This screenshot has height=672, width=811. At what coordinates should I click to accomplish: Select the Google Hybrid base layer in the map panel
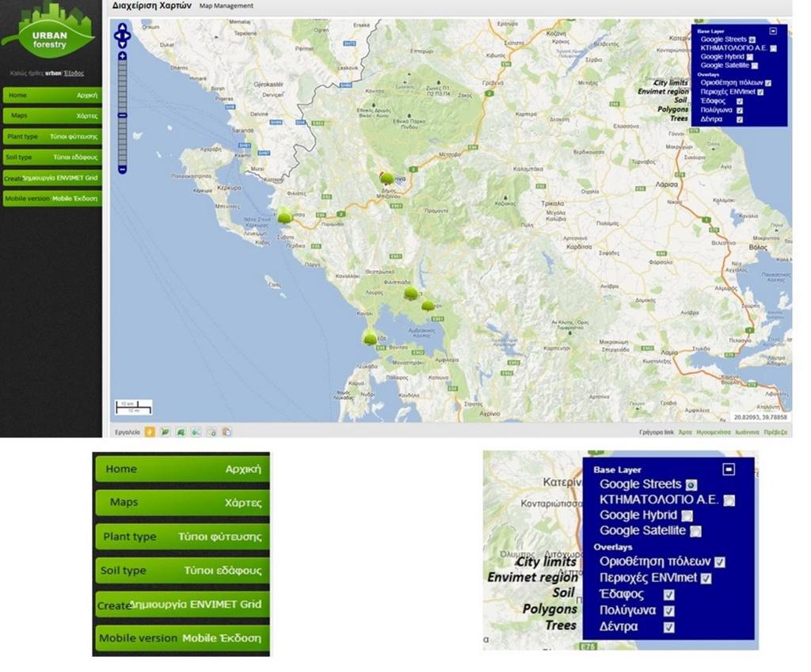pyautogui.click(x=750, y=57)
